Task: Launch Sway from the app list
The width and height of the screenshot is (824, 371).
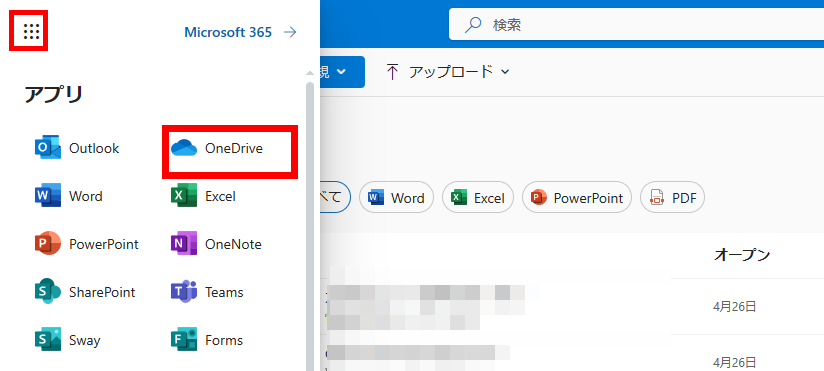Action: click(67, 340)
